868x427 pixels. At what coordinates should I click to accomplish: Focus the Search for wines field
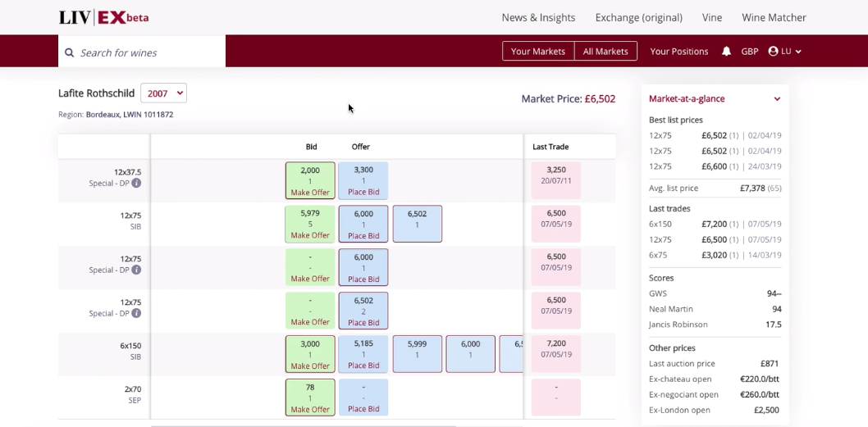coord(142,52)
